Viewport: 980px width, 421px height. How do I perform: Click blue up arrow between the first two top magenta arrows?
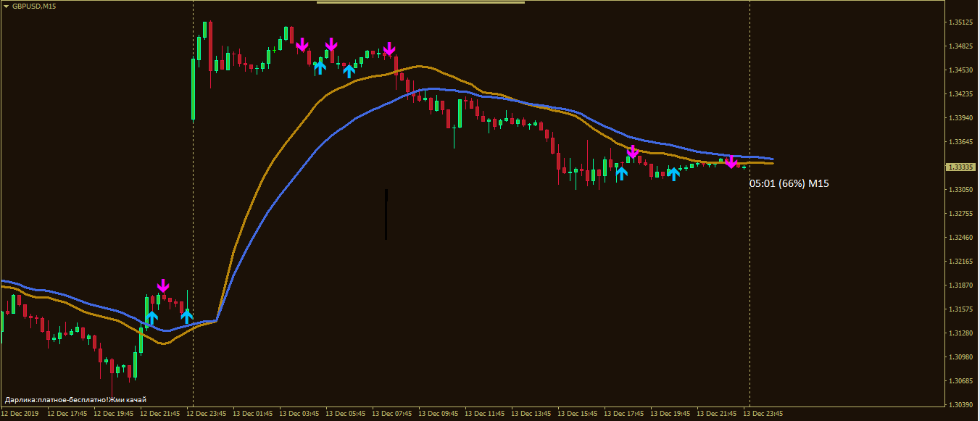(x=320, y=67)
